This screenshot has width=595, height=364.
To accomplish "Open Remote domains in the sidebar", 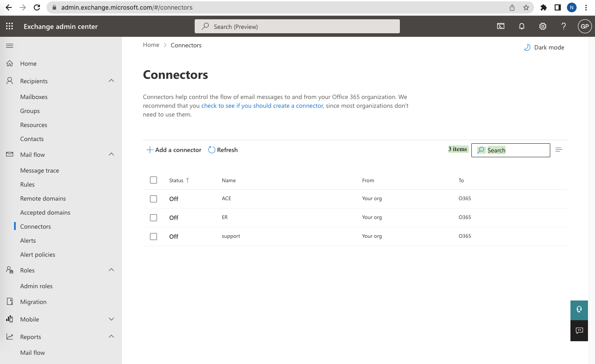I will point(43,198).
